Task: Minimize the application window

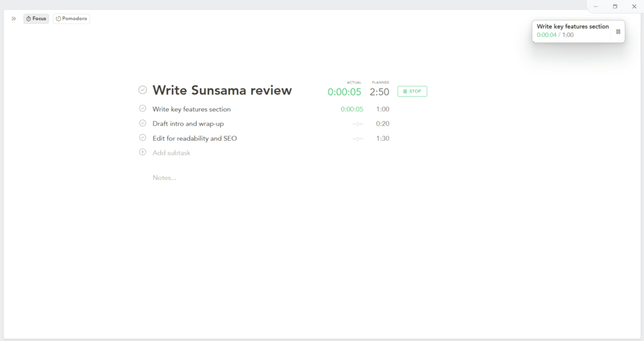Action: tap(595, 6)
